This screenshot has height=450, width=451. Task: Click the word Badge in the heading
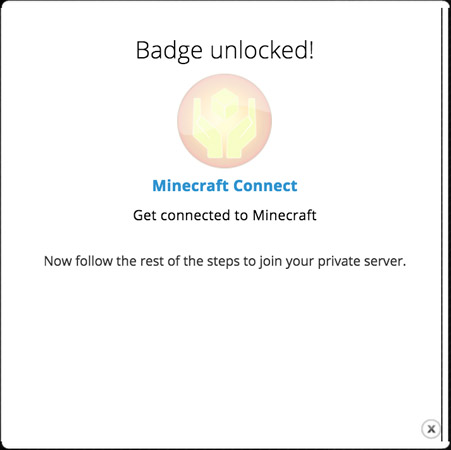click(169, 51)
